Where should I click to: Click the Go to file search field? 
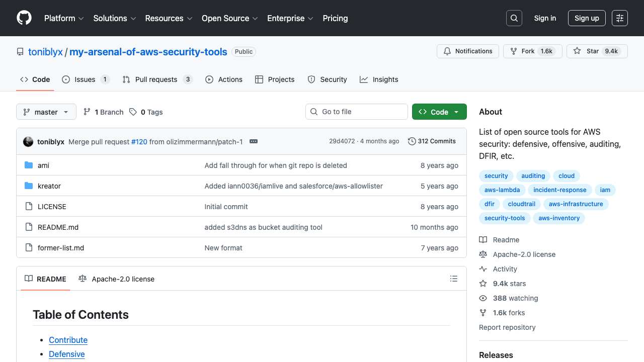(x=357, y=112)
